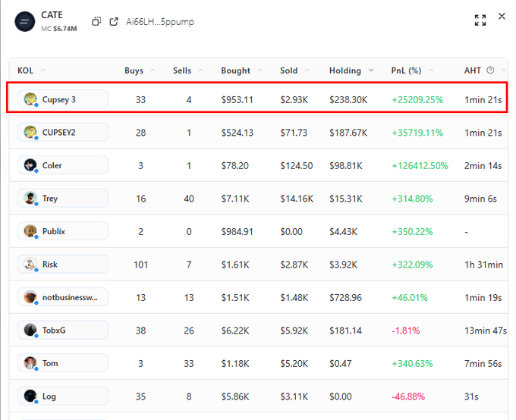Open Cupsey 3 KOL profile chip
Screen dimensions: 516x420
point(63,99)
